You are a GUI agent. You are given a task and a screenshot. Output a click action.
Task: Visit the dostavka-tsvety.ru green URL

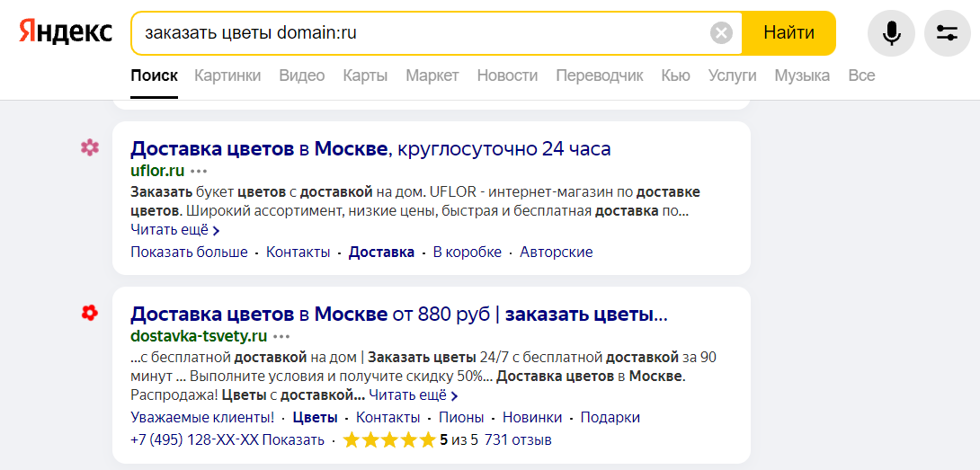pos(199,336)
